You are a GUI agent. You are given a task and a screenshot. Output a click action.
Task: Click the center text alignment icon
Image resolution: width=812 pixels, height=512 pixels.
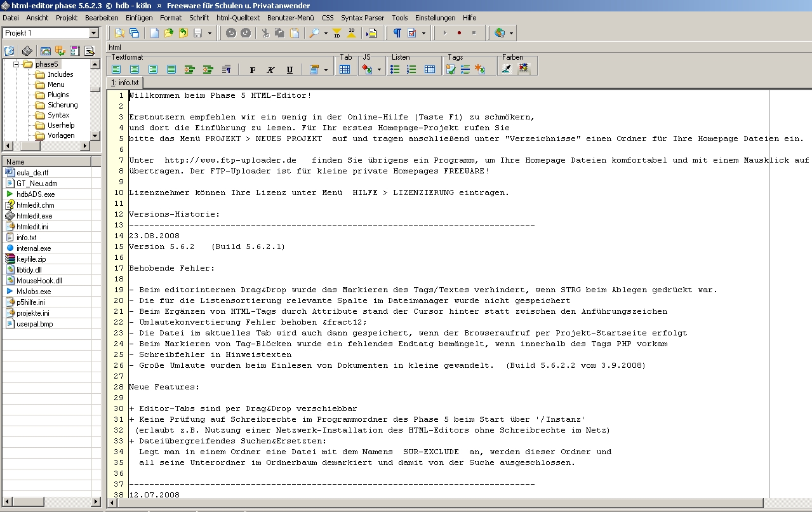[x=135, y=69]
